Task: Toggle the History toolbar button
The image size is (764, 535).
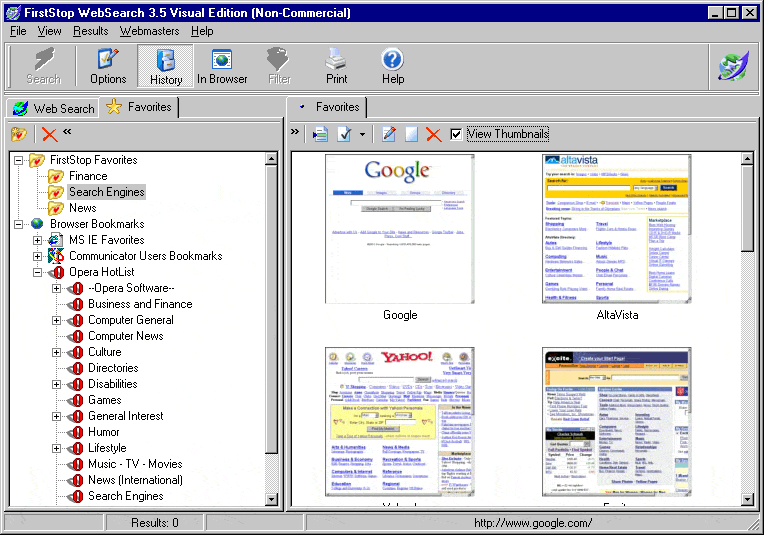Action: pyautogui.click(x=166, y=66)
